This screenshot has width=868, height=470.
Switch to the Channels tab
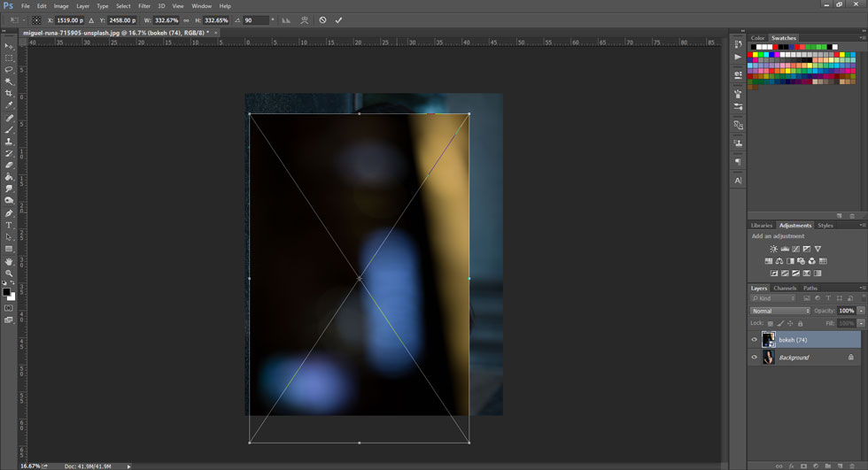click(x=785, y=288)
